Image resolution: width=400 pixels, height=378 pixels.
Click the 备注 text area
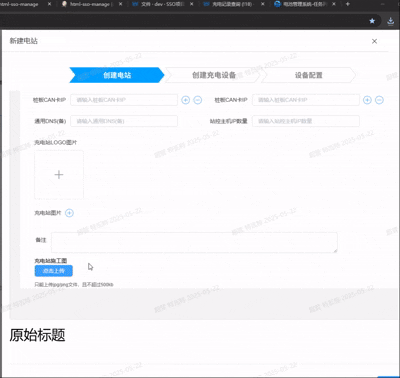tap(194, 242)
